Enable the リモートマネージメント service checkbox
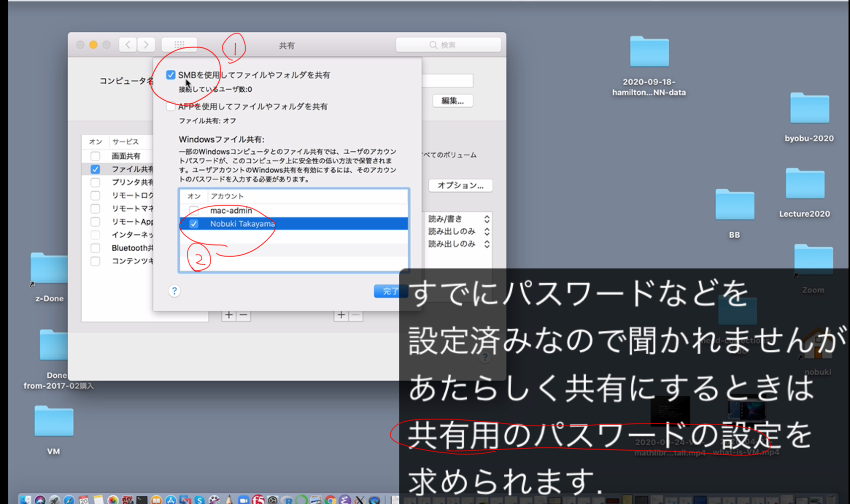This screenshot has height=504, width=850. pos(95,209)
